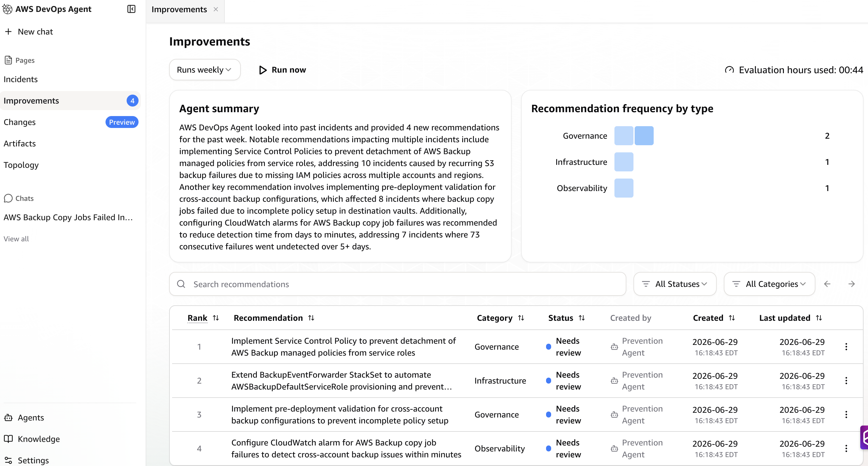Open actions menu for rank 3 row
Image resolution: width=868 pixels, height=466 pixels.
tap(846, 415)
